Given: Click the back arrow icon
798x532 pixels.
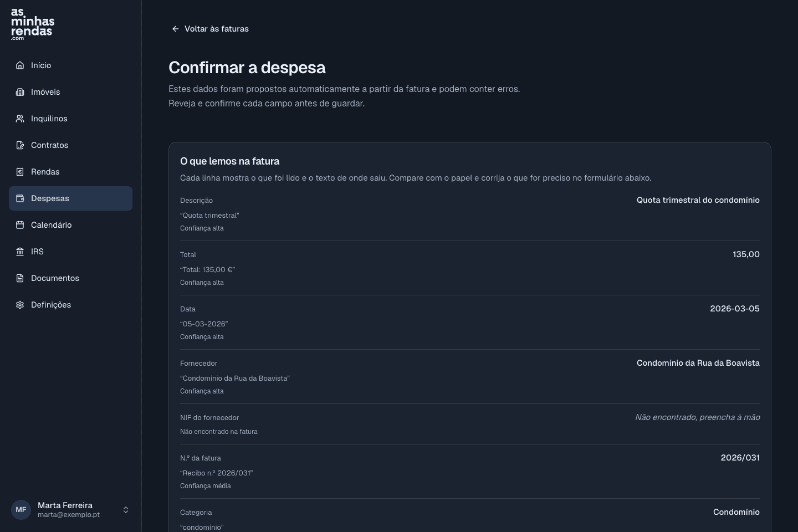Looking at the screenshot, I should point(176,29).
